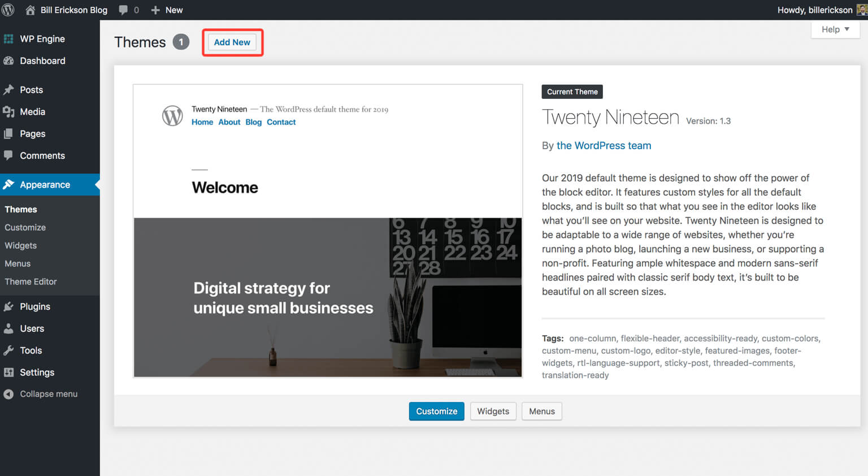The height and width of the screenshot is (476, 868).
Task: Click the Twenty Nineteen theme title
Action: [x=610, y=117]
